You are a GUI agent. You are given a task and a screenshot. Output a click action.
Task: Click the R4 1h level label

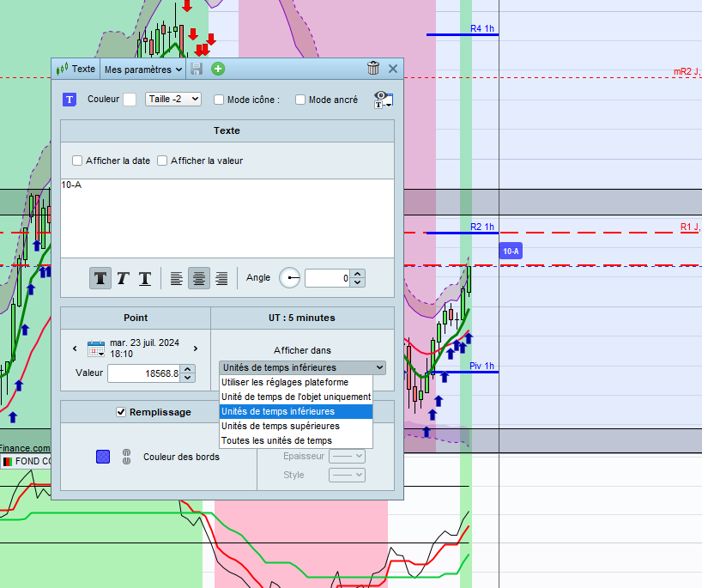point(482,28)
